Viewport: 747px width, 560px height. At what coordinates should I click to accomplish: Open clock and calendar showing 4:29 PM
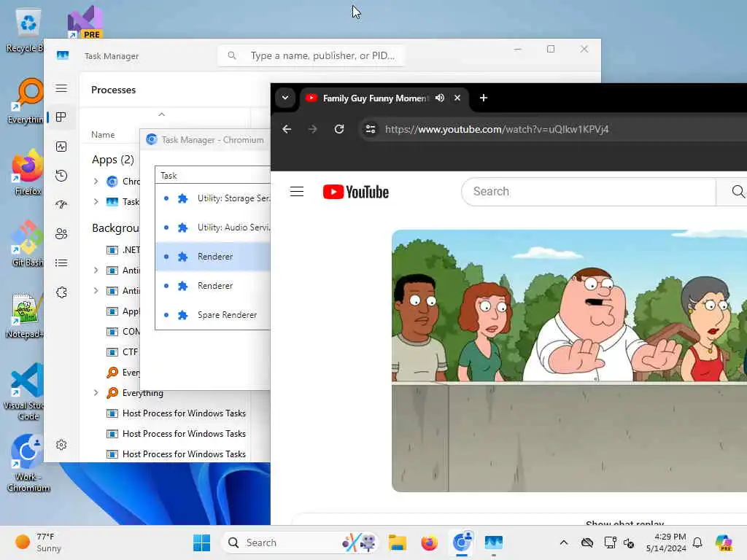pyautogui.click(x=666, y=542)
